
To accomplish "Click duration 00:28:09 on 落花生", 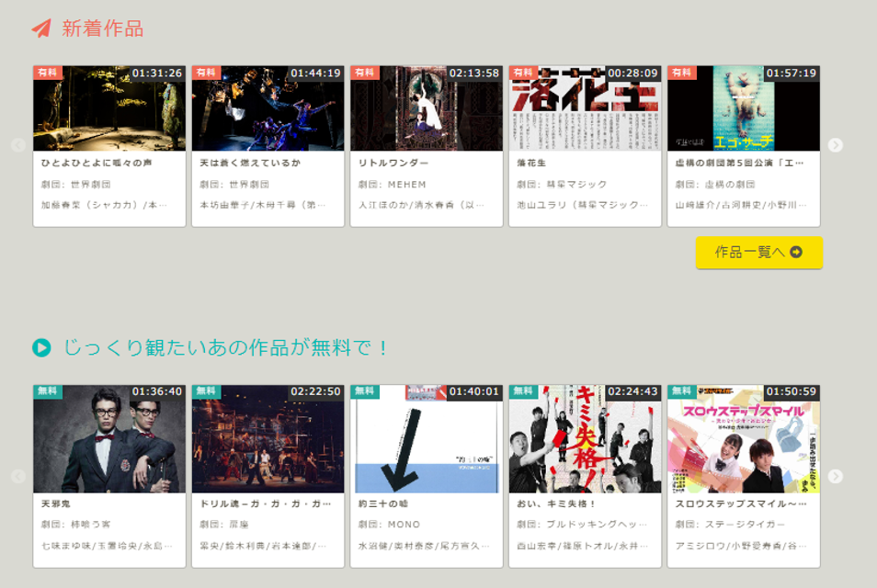I will pyautogui.click(x=632, y=73).
